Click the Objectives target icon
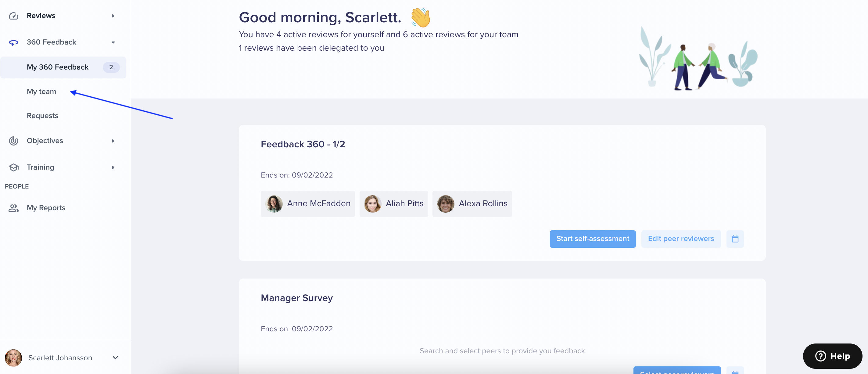 pos(13,141)
